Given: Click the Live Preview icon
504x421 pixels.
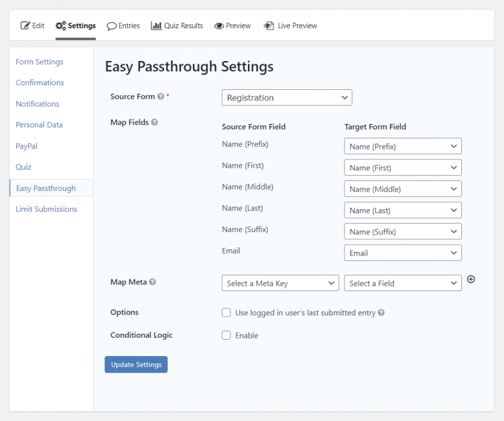Looking at the screenshot, I should pos(268,26).
